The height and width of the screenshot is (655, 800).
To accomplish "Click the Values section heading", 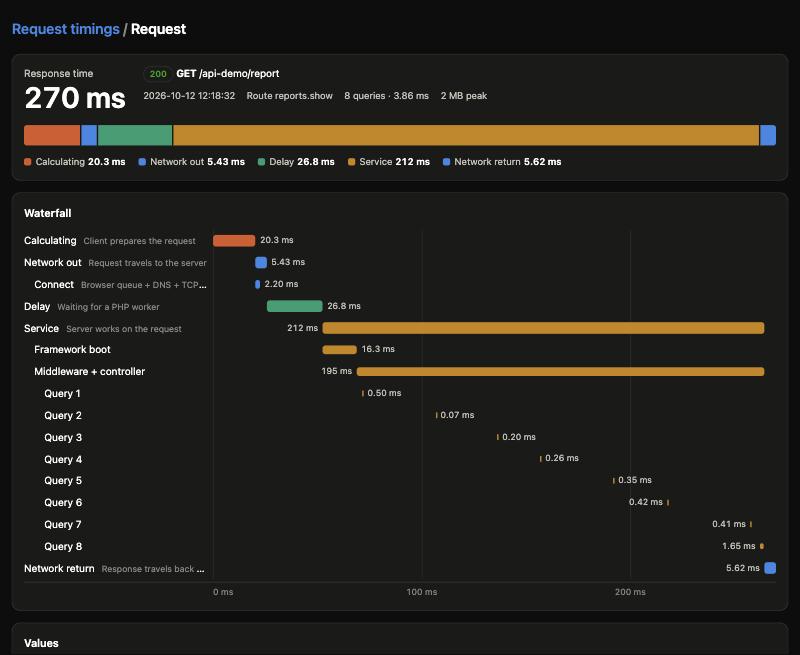I will 41,643.
